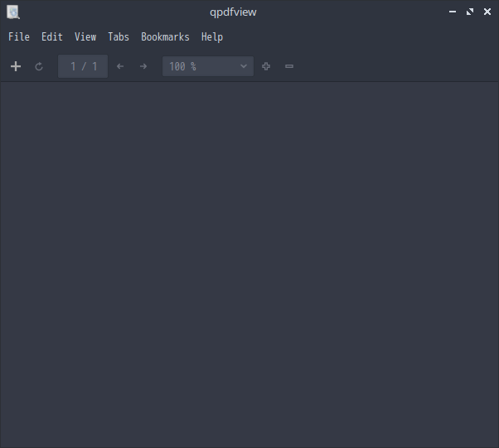The image size is (499, 448).
Task: Open the File menu
Action: [x=19, y=37]
